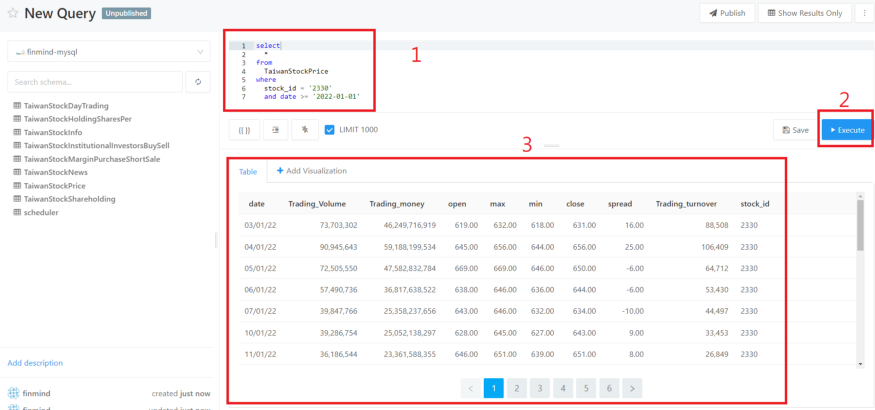875x410 pixels.
Task: Expand the TaiwanStockShareholding table
Action: (69, 199)
